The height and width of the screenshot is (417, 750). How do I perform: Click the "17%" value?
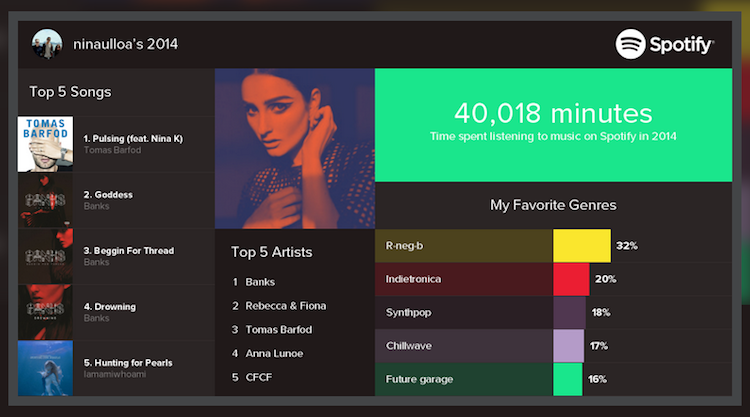pyautogui.click(x=599, y=346)
